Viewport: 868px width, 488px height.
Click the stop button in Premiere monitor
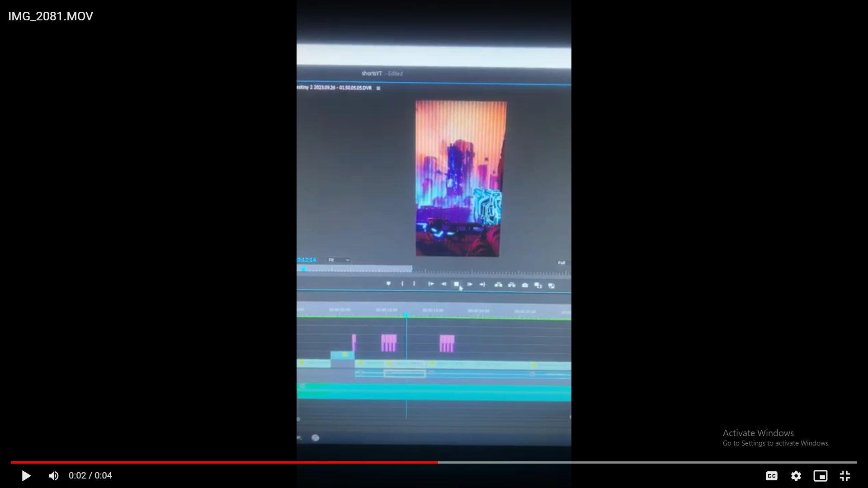(x=456, y=284)
